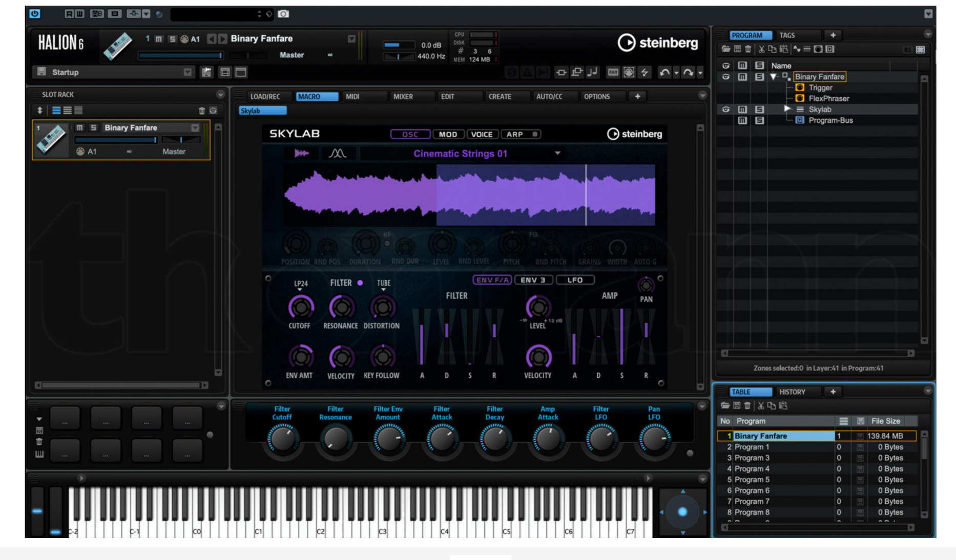Select the MOD page button in Skylab
Screen dimensions: 956x560
[x=448, y=134]
